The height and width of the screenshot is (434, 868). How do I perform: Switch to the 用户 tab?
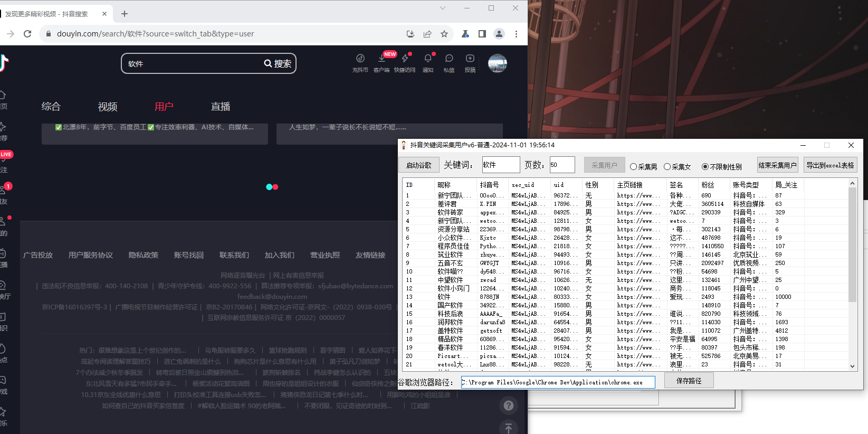tap(164, 106)
